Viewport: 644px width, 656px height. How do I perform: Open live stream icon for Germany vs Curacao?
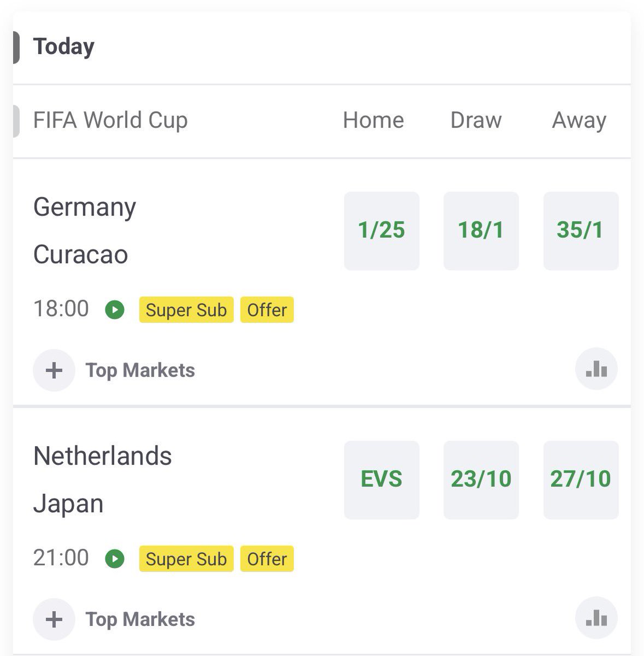tap(115, 309)
